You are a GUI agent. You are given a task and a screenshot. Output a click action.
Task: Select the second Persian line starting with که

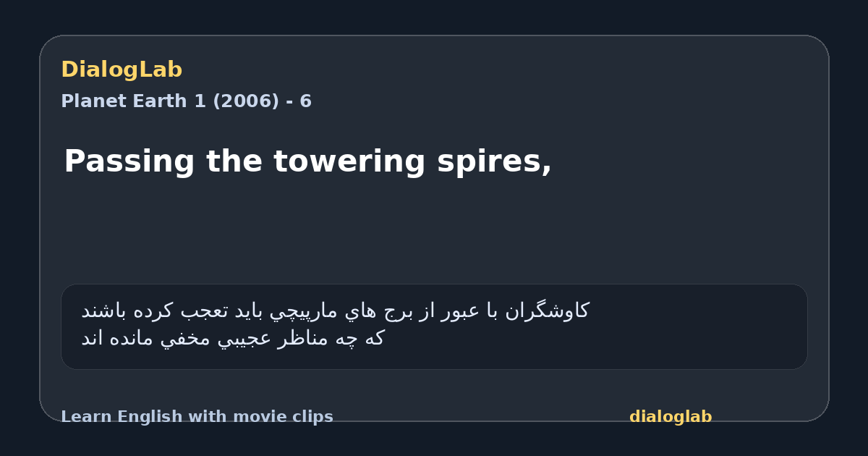pyautogui.click(x=232, y=339)
